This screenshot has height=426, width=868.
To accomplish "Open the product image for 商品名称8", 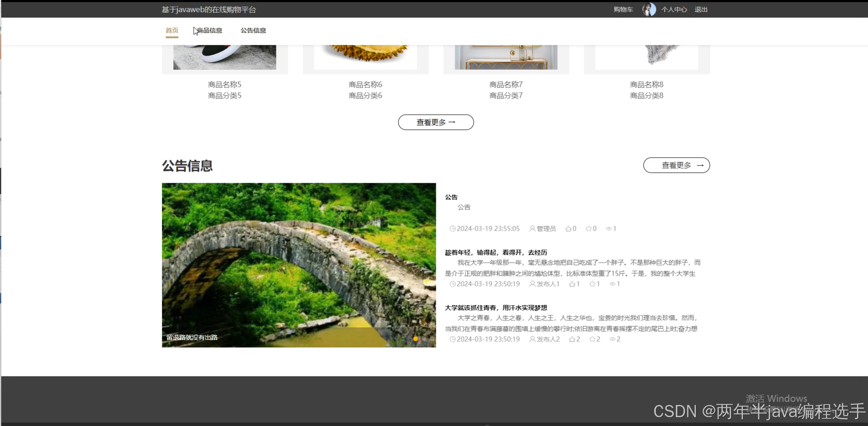I will (x=647, y=57).
